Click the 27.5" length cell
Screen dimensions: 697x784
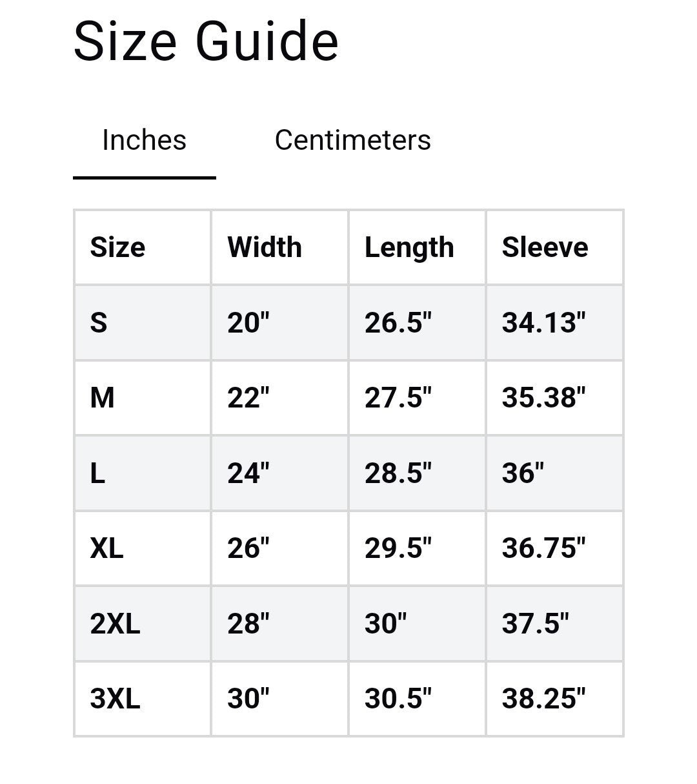click(x=398, y=397)
